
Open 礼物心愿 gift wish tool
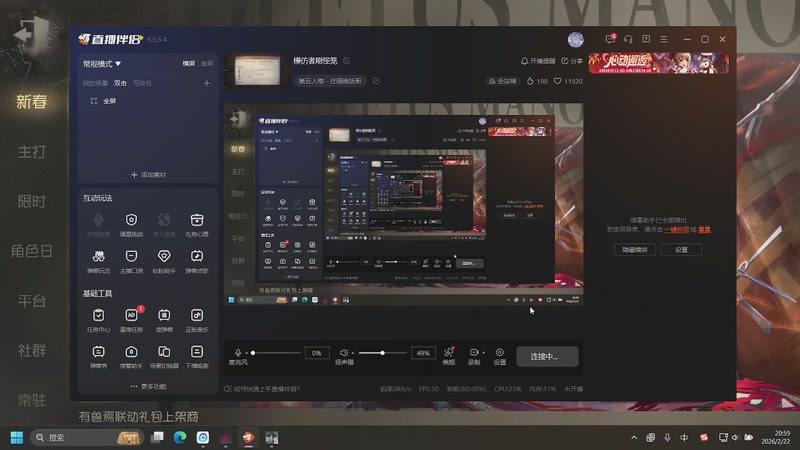click(x=196, y=225)
